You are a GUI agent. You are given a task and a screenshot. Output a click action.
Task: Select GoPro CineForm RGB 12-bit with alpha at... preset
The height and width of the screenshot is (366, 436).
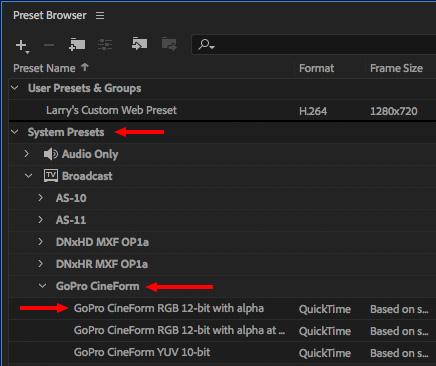tap(179, 330)
